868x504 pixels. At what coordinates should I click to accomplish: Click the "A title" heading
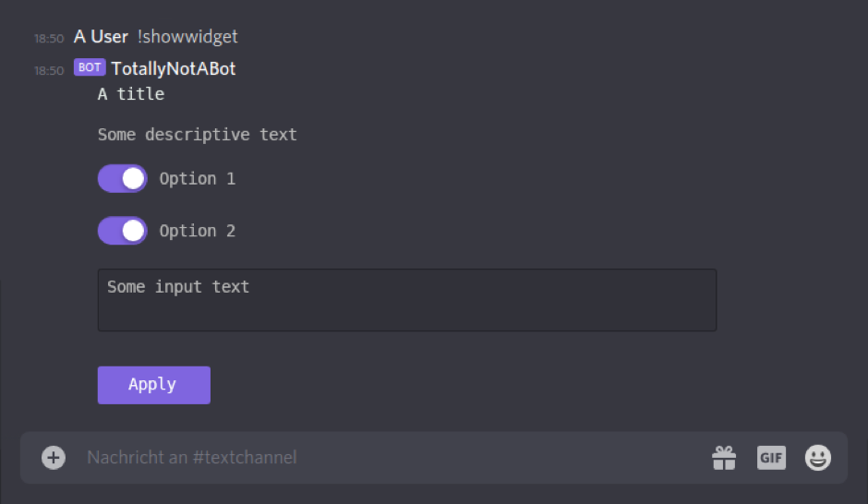131,94
